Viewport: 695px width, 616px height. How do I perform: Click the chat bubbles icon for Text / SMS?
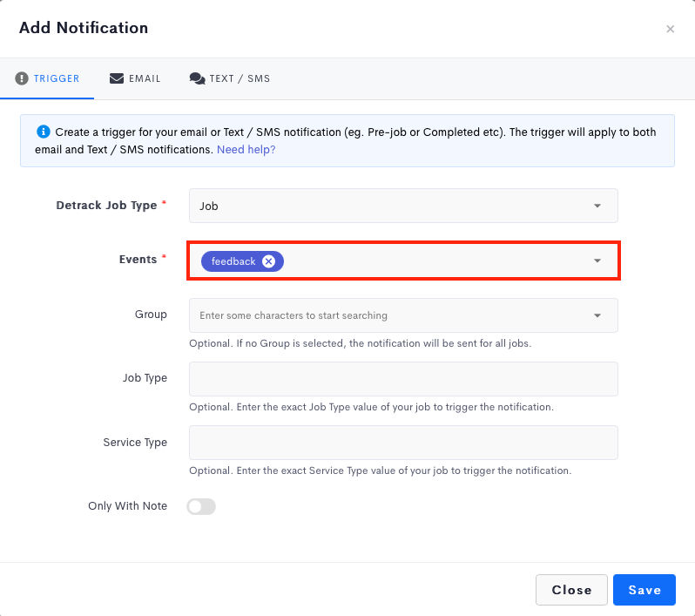pyautogui.click(x=197, y=78)
